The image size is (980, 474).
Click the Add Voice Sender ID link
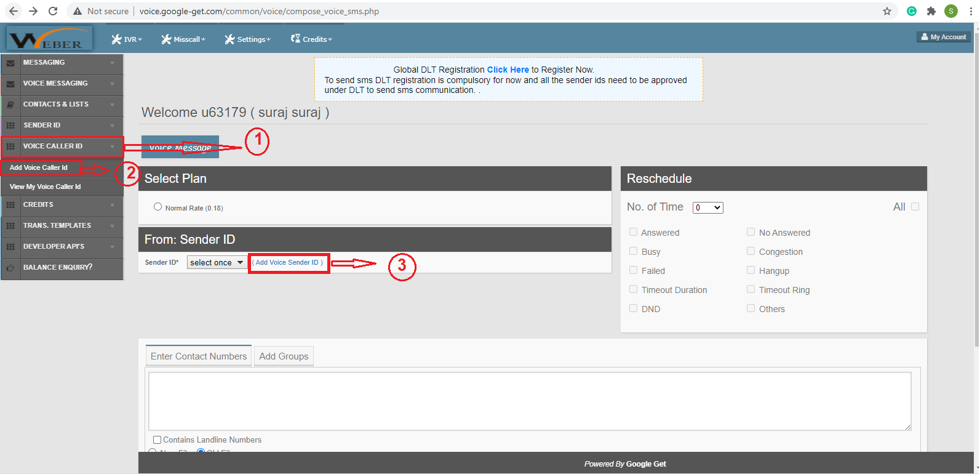pyautogui.click(x=289, y=263)
